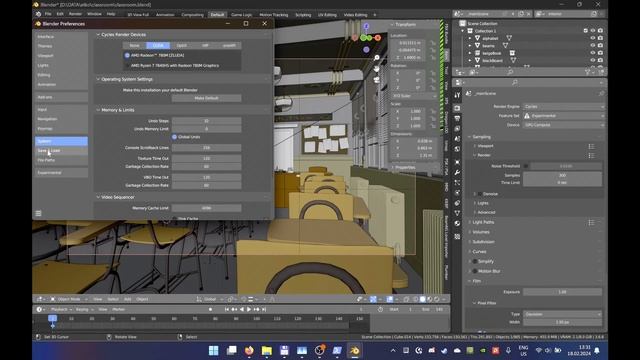The height and width of the screenshot is (360, 640).
Task: Toggle the Denoise checkbox
Action: click(480, 194)
